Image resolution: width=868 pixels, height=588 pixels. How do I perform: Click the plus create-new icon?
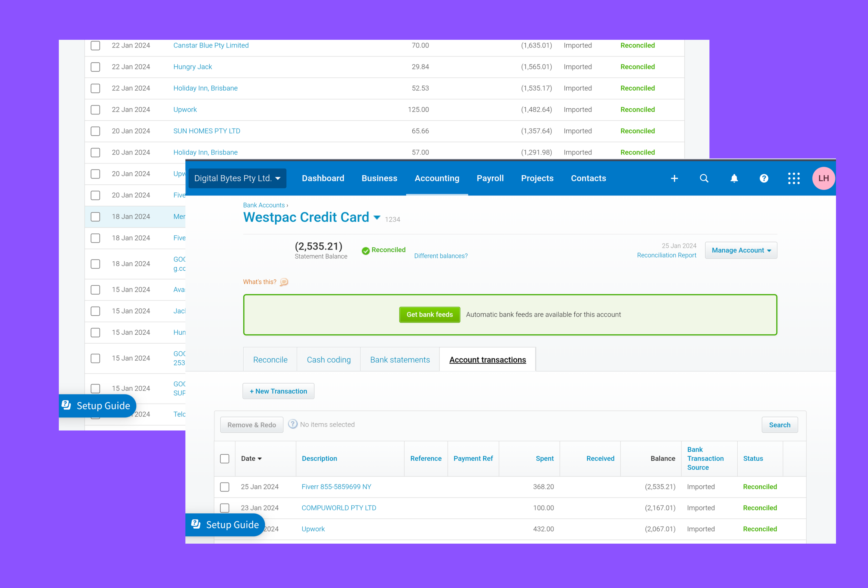point(674,178)
